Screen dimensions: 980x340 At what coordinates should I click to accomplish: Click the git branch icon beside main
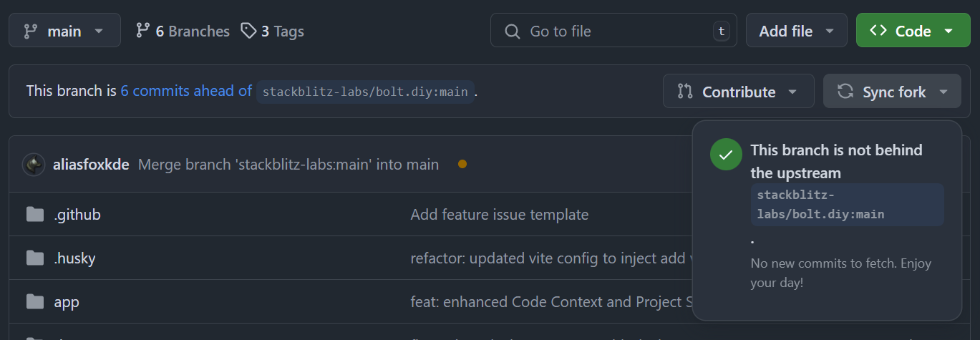[x=30, y=31]
